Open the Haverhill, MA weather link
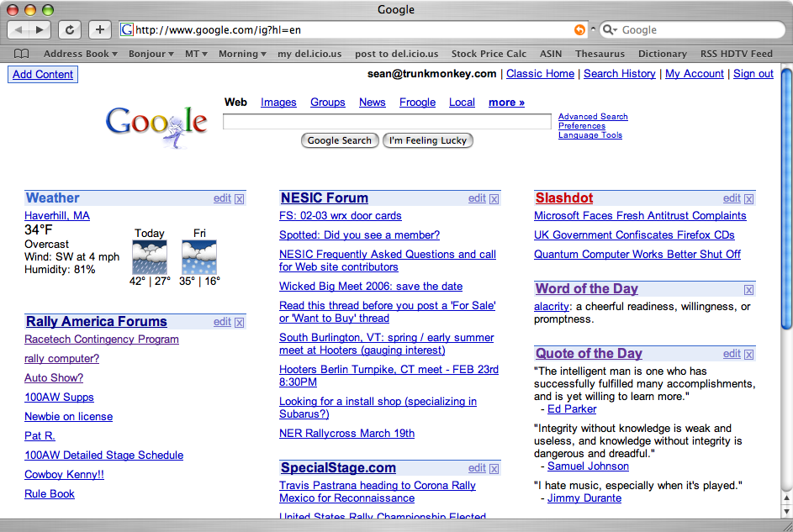 click(57, 216)
